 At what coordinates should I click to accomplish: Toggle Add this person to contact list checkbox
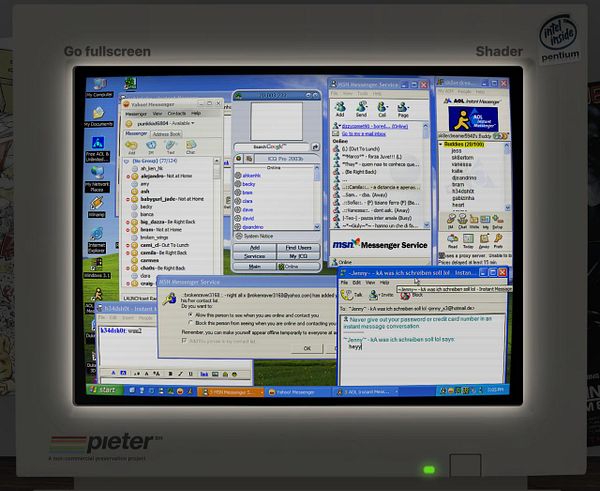[184, 341]
